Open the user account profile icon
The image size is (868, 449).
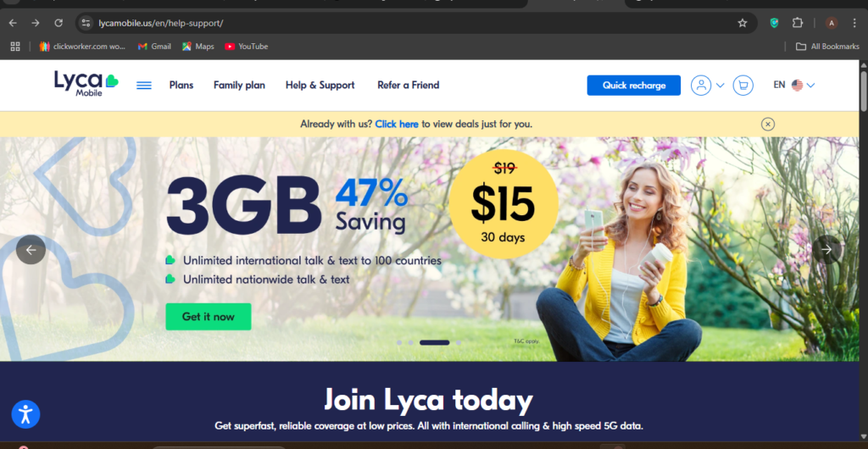701,86
